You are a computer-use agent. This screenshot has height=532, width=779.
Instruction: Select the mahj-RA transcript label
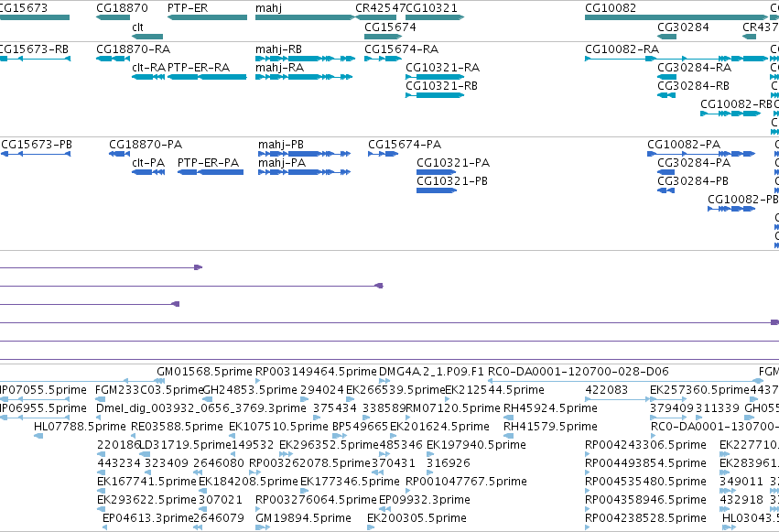coord(279,68)
